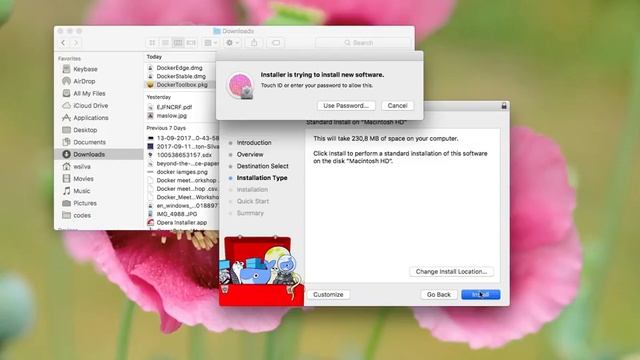Switch Finder to icon view

[x=152, y=42]
